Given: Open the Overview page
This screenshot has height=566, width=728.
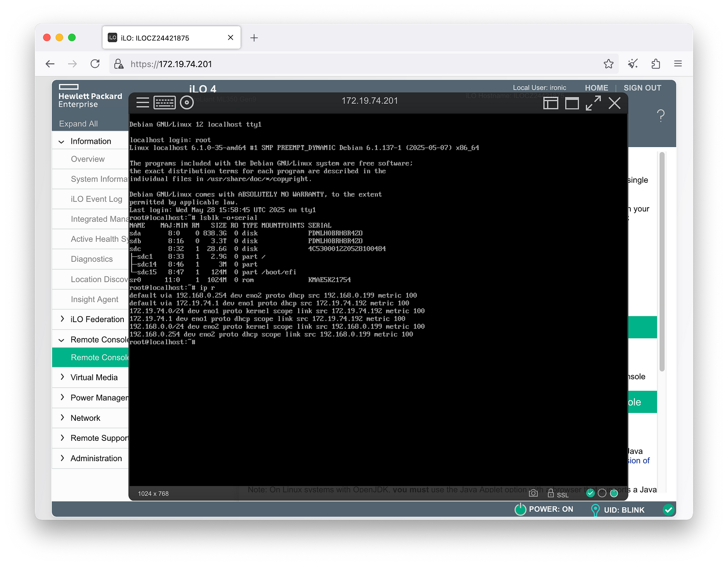Looking at the screenshot, I should point(90,159).
